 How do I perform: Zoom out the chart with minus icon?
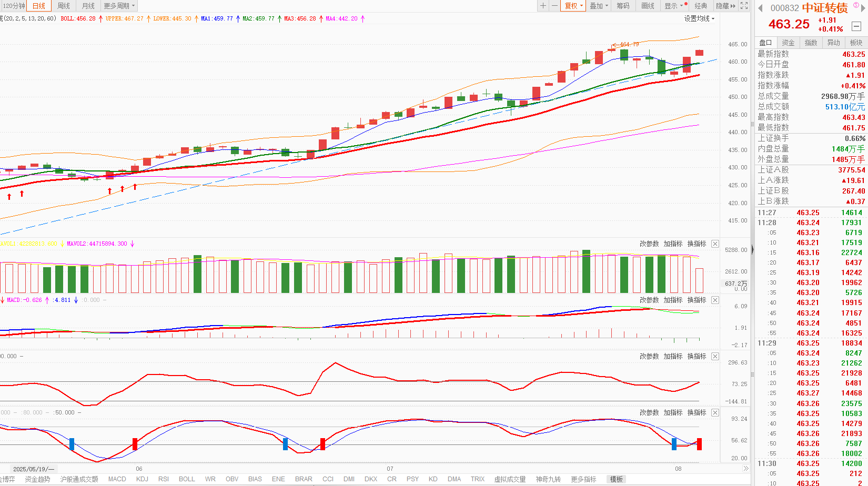pos(554,6)
